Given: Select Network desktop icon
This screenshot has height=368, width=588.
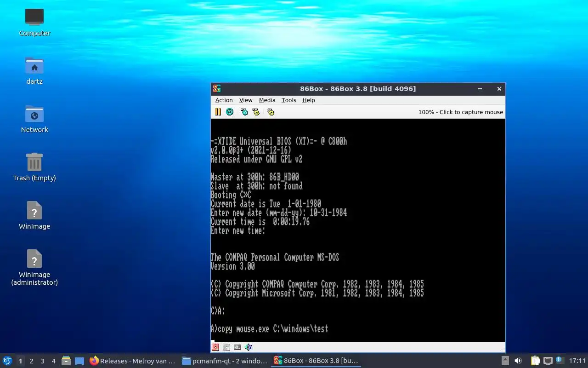Looking at the screenshot, I should point(34,119).
